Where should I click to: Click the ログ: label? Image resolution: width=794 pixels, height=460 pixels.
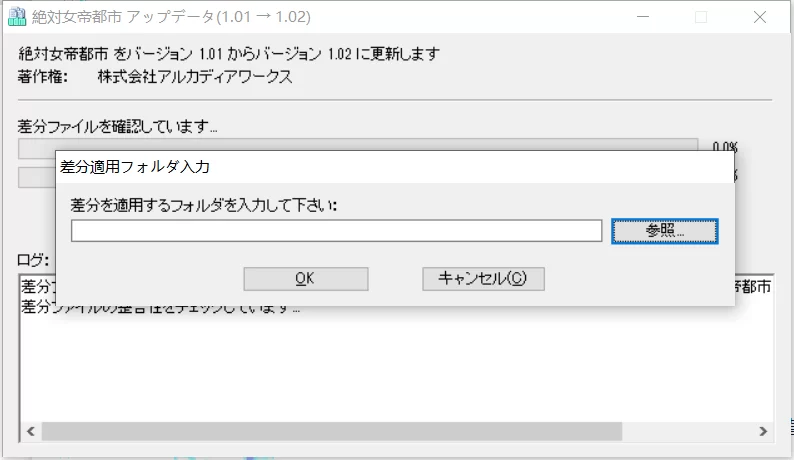[x=33, y=260]
